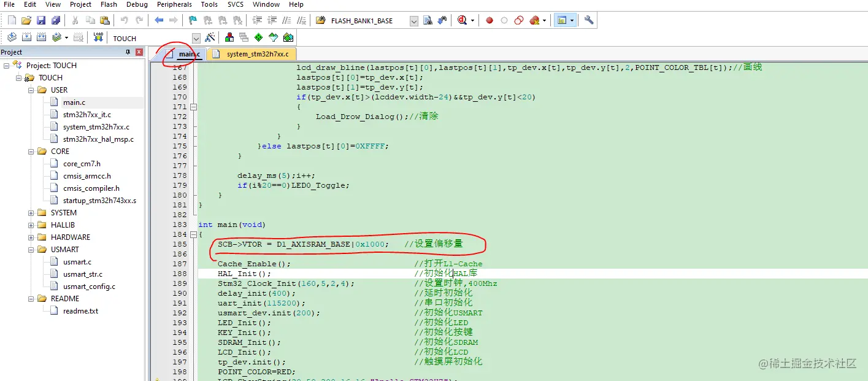This screenshot has width=868, height=381.
Task: Collapse the code fold marker at line 184
Action: pyautogui.click(x=193, y=234)
